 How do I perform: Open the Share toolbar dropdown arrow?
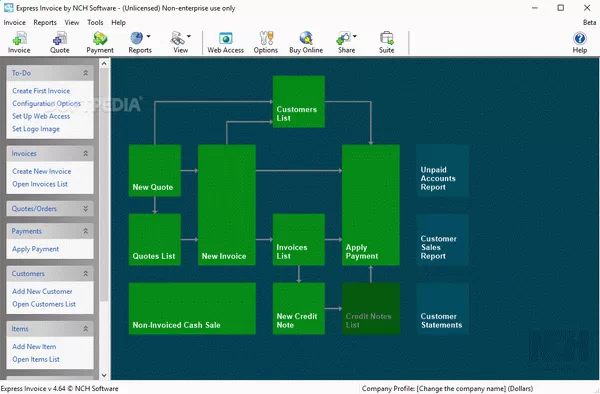pyautogui.click(x=355, y=37)
